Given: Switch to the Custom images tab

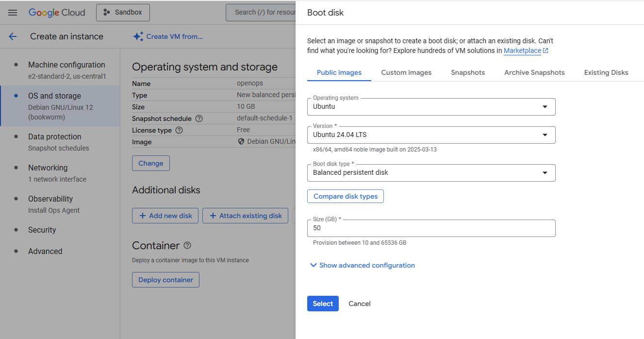Looking at the screenshot, I should point(406,72).
